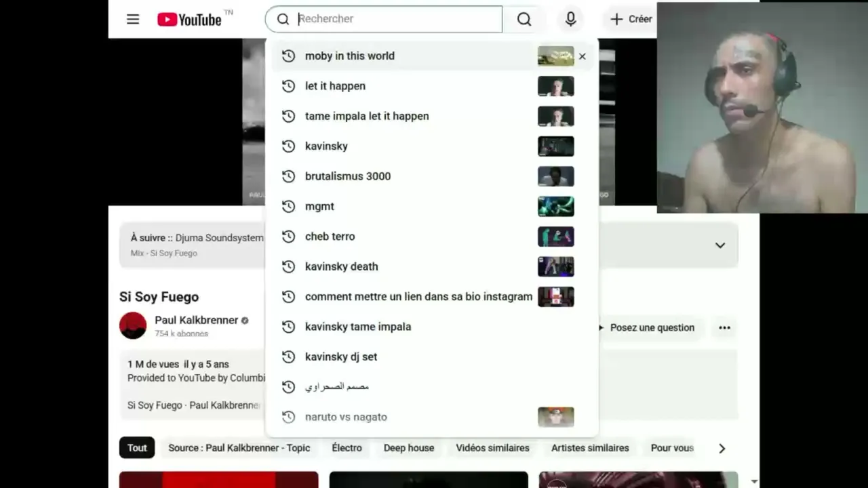Choose the 'let it happen' suggestion
Viewport: 868px width, 488px height.
pos(434,86)
